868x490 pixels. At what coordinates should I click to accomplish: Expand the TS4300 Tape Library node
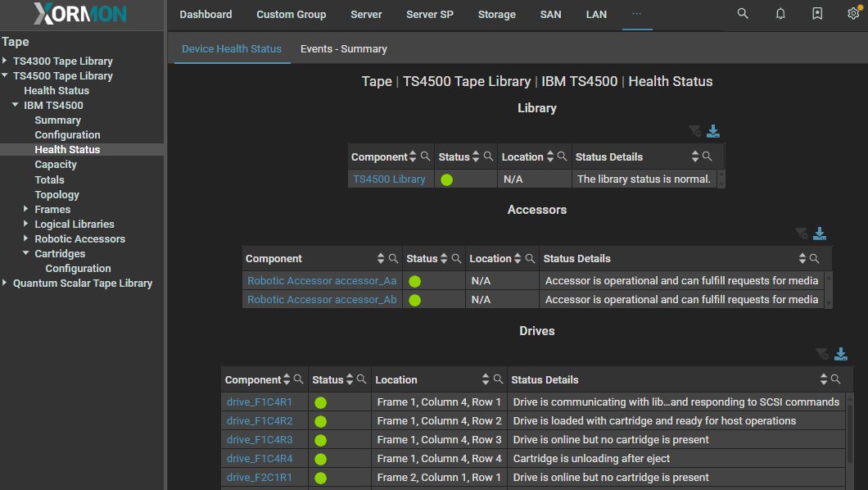[x=4, y=61]
